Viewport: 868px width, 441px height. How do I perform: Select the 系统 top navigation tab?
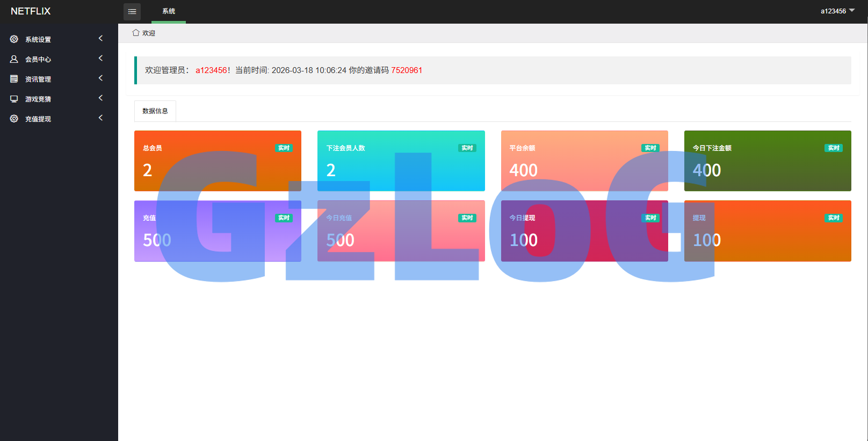tap(169, 11)
